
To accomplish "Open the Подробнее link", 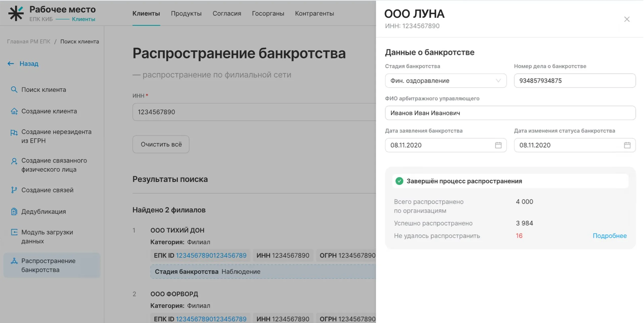I will pos(610,236).
